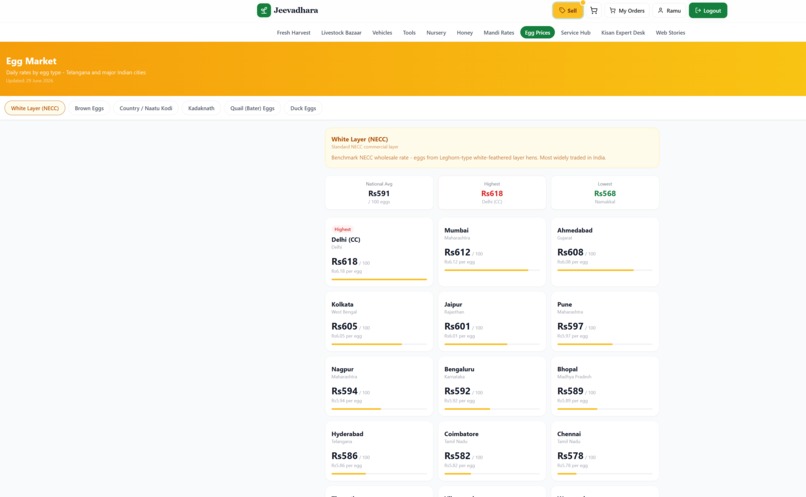Click the Chennai price progress bar
Image resolution: width=806 pixels, height=497 pixels.
click(x=605, y=473)
